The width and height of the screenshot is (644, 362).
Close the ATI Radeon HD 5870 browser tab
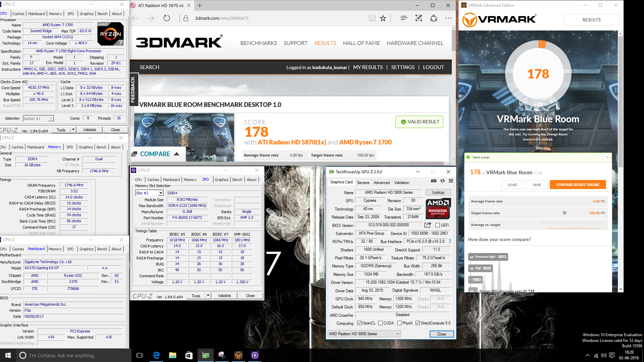pos(189,5)
